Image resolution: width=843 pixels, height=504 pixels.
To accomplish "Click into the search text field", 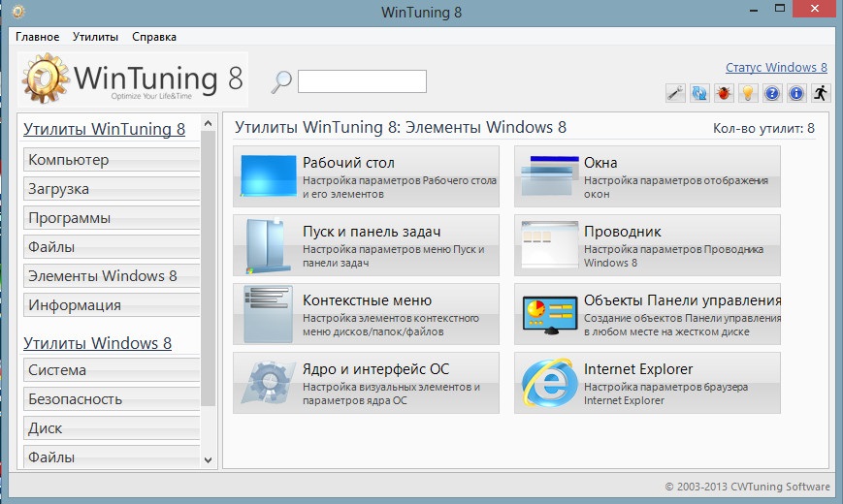I will point(362,81).
